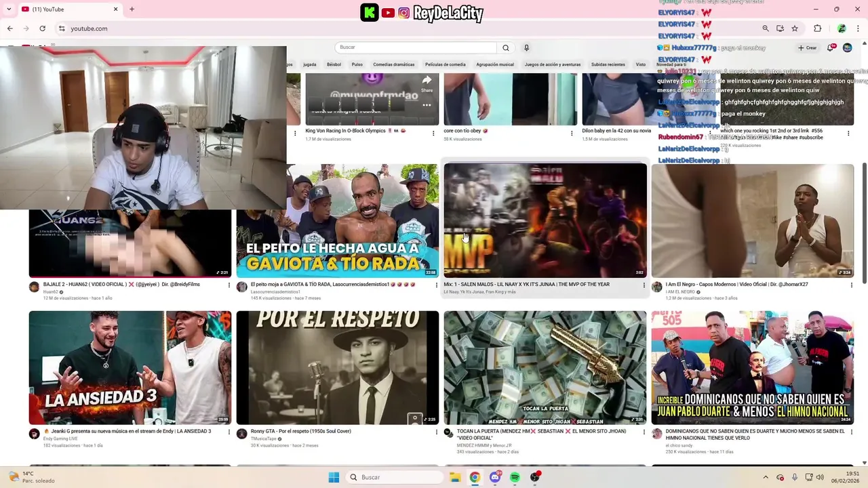
Task: Open options menu for King Von Racing video
Action: 433,134
